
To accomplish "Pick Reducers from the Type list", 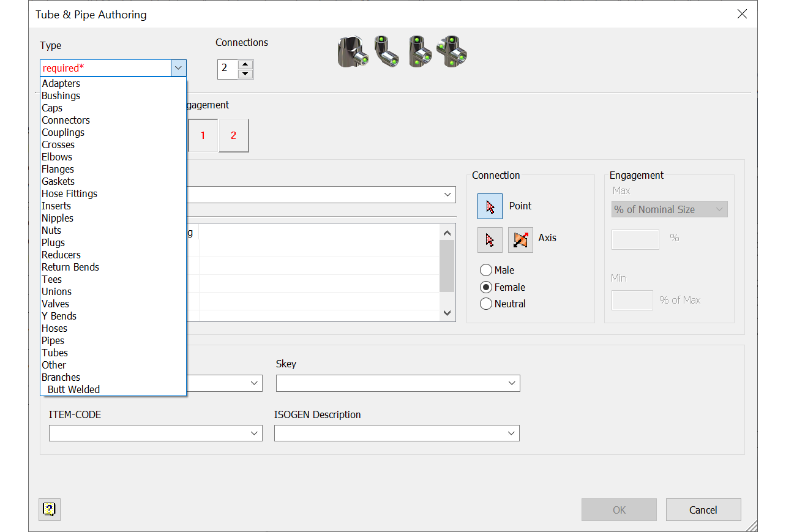I will pos(113,255).
